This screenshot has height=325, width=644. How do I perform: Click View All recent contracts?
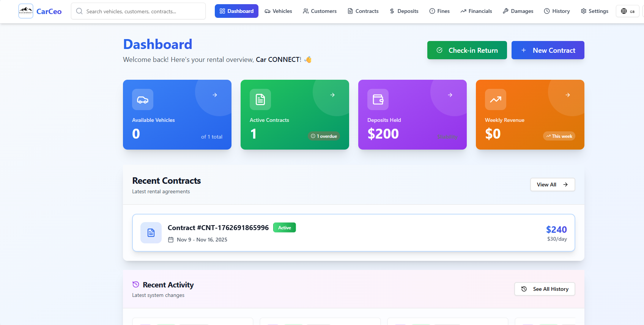coord(553,185)
